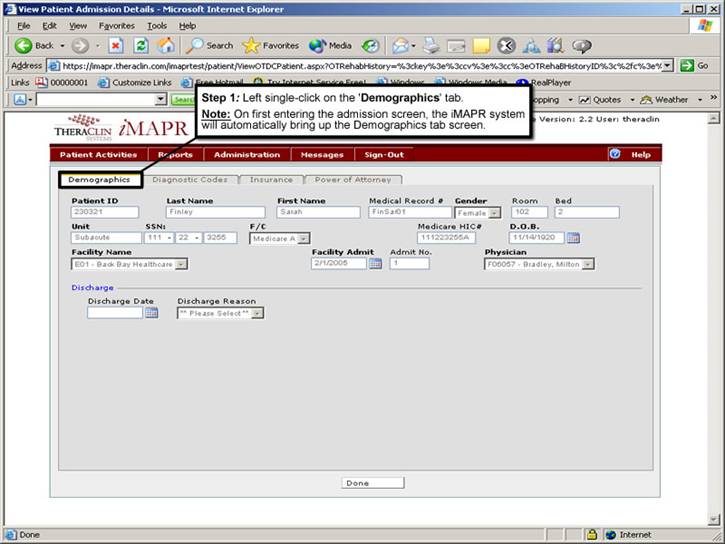Open the calendar icon beside D.O.B.

point(574,238)
